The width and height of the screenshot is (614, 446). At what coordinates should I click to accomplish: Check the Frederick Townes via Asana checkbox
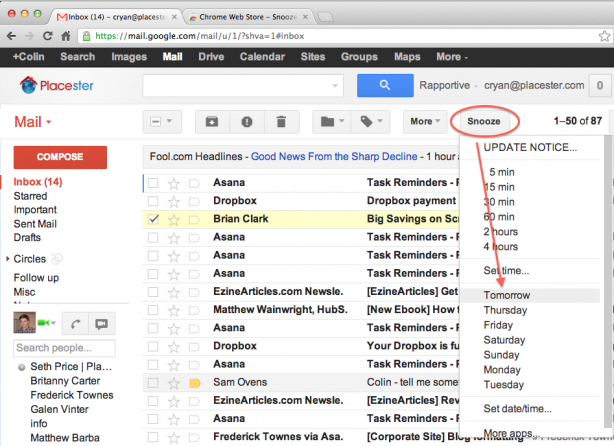(x=153, y=437)
